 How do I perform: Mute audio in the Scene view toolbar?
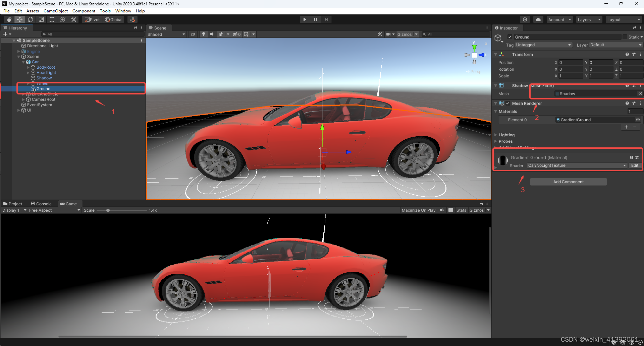tap(212, 34)
